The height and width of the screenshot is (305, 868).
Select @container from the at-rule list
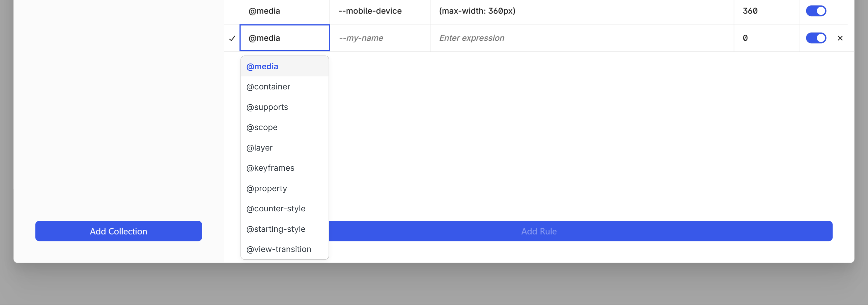click(x=269, y=86)
